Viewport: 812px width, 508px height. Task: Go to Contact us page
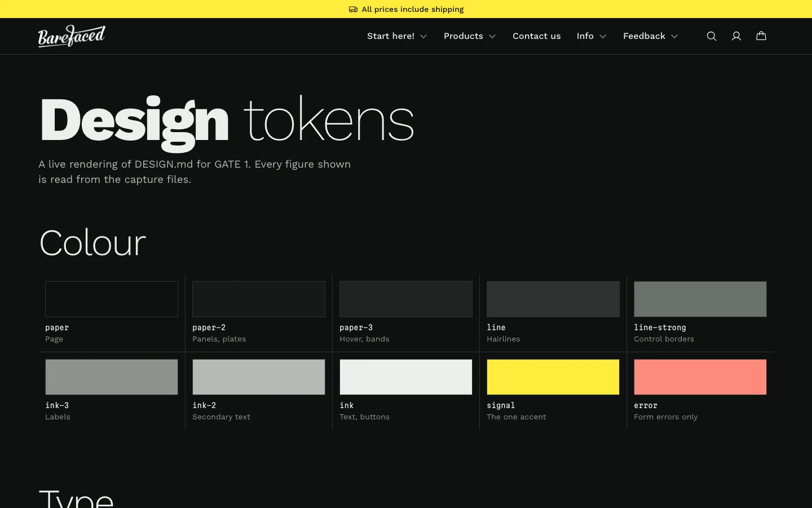pos(537,36)
